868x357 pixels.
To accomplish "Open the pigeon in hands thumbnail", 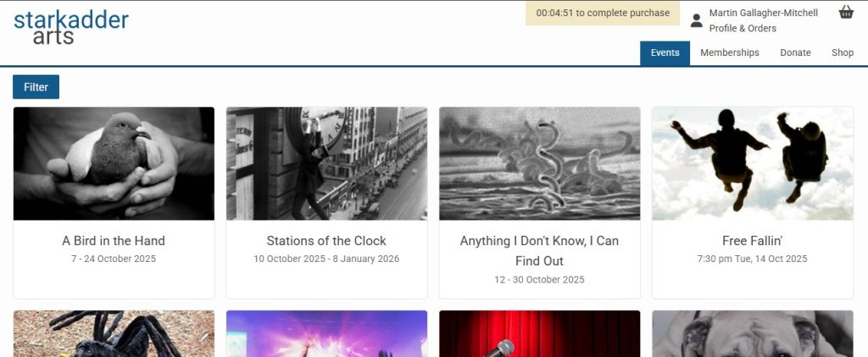I will click(x=114, y=164).
